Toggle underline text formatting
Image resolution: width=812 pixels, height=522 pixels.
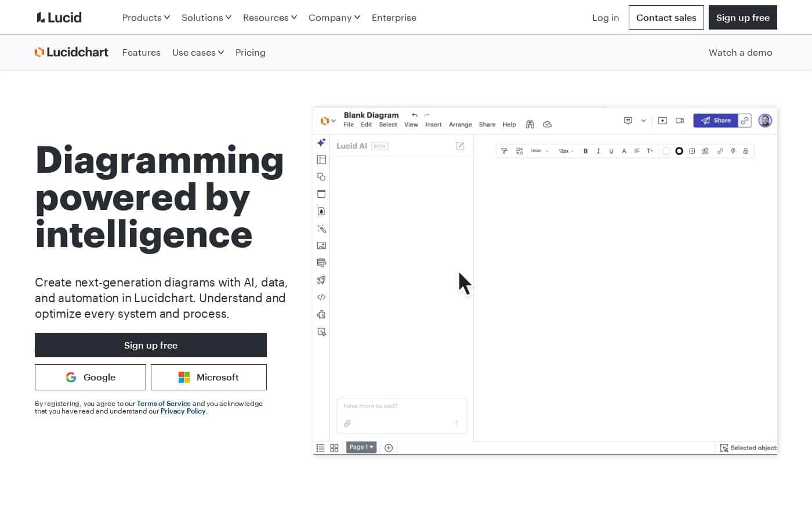coord(611,151)
